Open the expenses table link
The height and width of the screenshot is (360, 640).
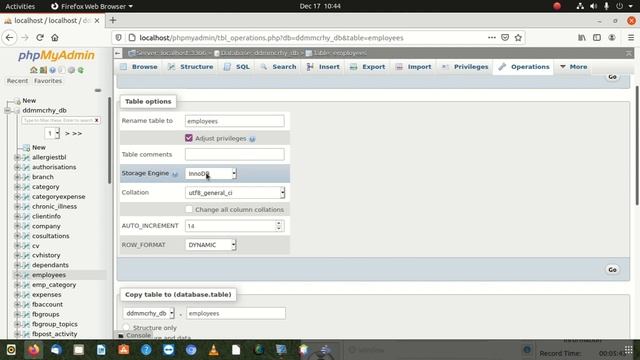[x=47, y=295]
